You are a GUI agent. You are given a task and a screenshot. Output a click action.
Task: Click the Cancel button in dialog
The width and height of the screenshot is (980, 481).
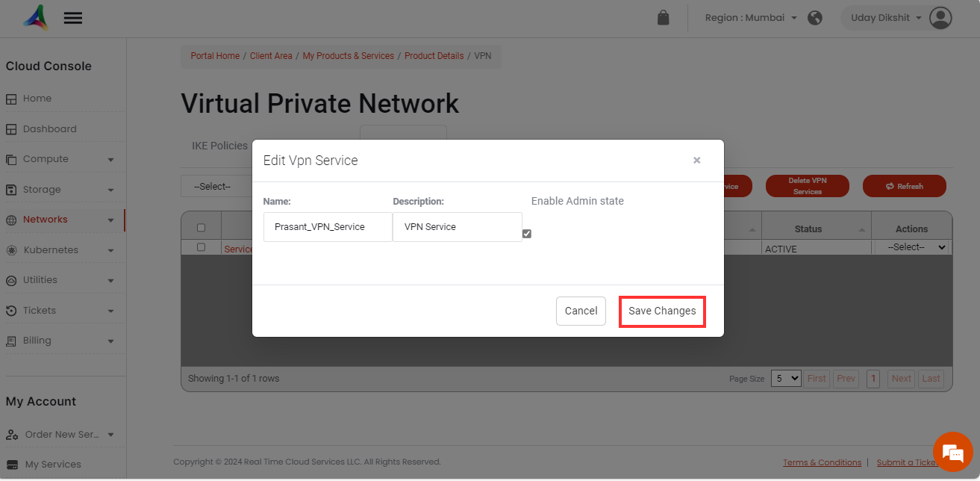pyautogui.click(x=581, y=311)
